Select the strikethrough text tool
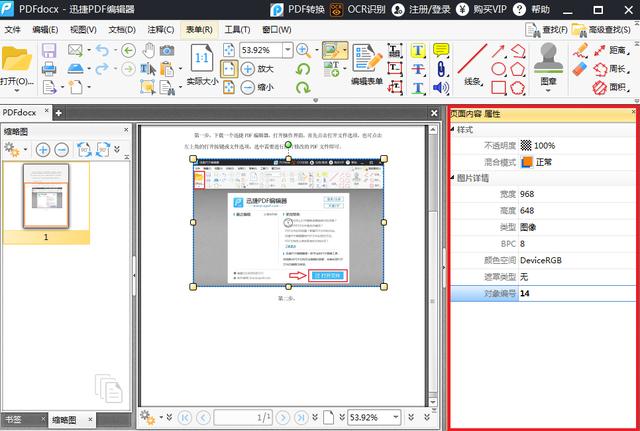640x431 pixels. click(x=418, y=69)
